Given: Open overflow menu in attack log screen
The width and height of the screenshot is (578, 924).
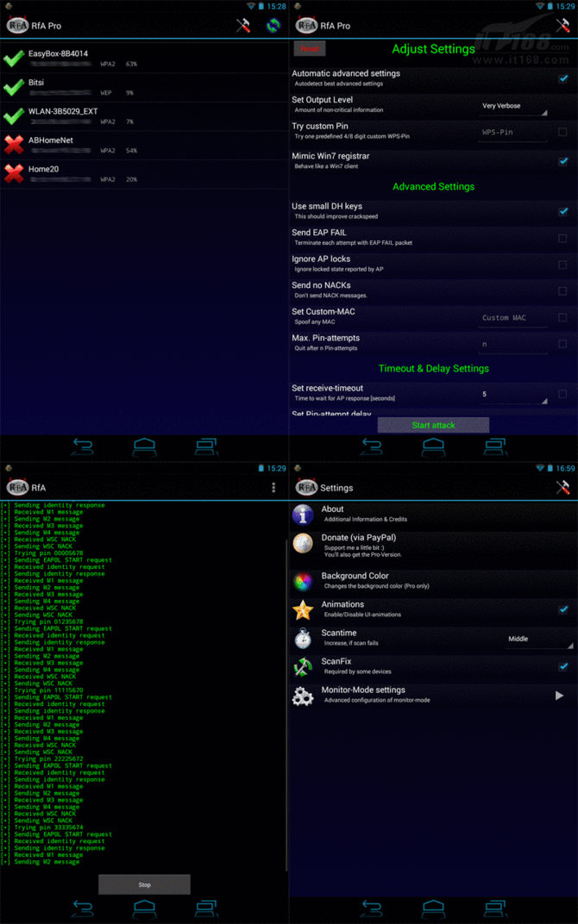Looking at the screenshot, I should pos(273,487).
